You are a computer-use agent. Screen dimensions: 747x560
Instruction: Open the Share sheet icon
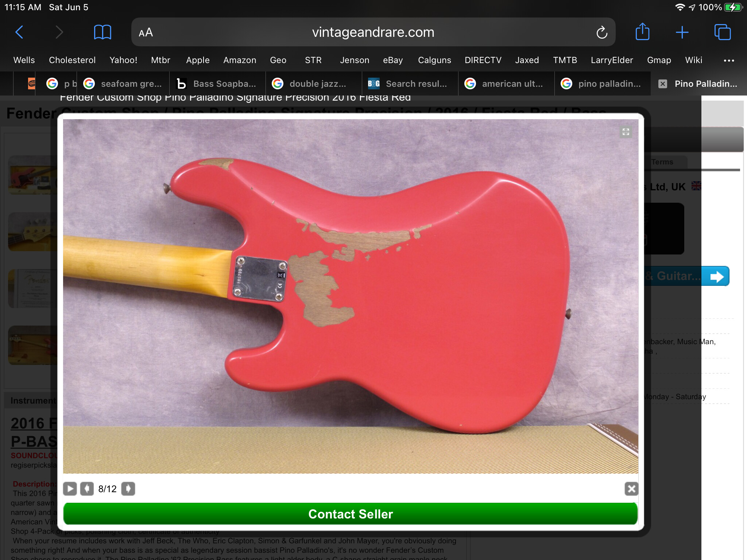point(642,32)
